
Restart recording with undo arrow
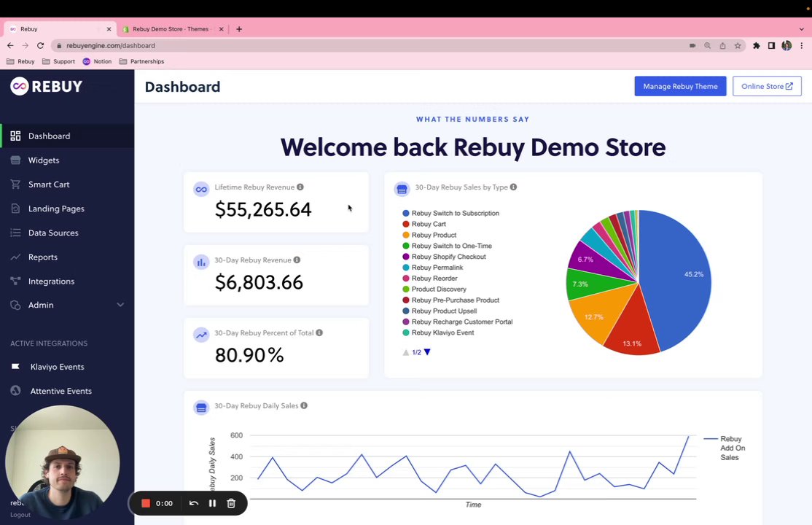point(194,503)
